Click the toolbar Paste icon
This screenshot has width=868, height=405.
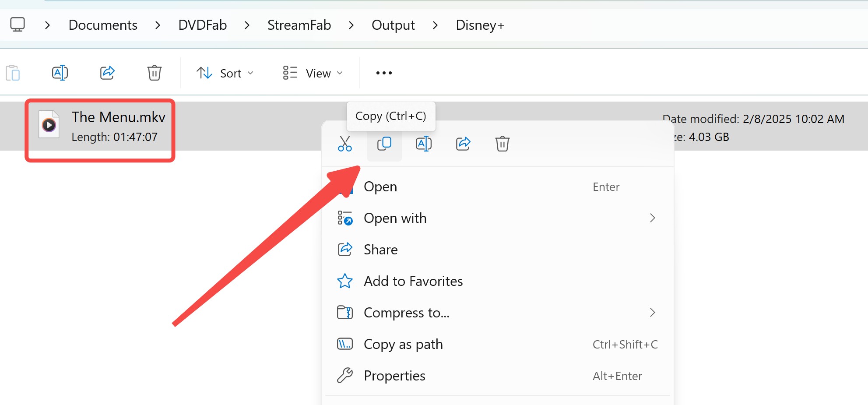click(13, 73)
